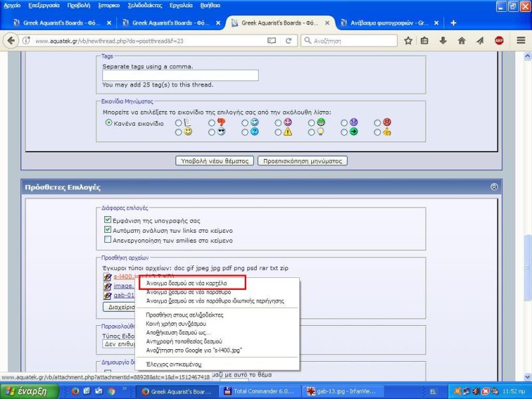
Task: Select 'Αποθήκευση δεσμού ως…' from context menu
Action: [x=178, y=332]
